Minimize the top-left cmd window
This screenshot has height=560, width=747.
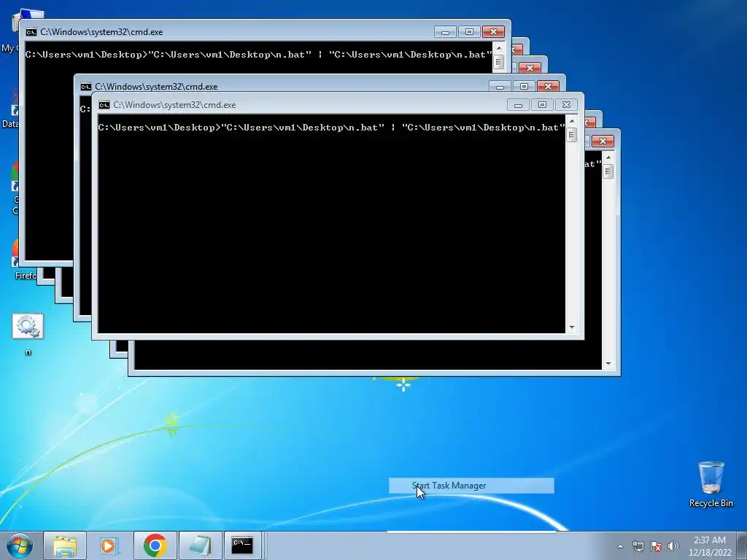tap(445, 32)
